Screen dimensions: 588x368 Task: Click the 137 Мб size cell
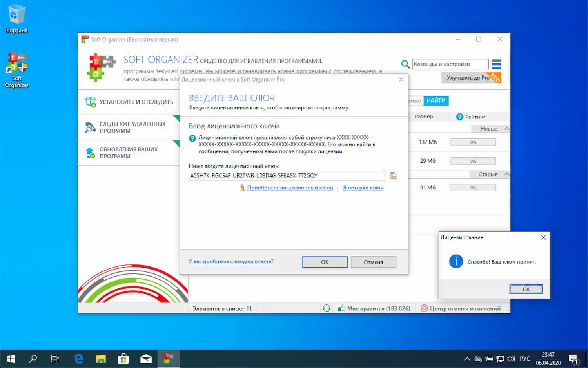click(x=428, y=142)
